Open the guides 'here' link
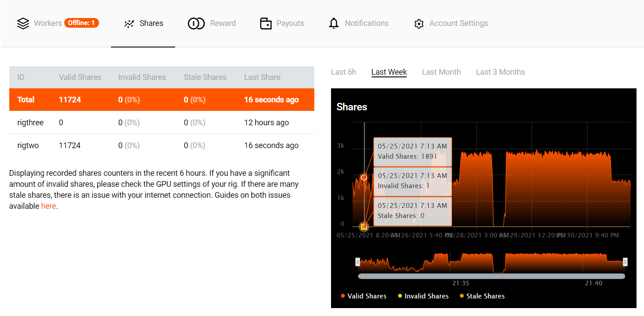 pyautogui.click(x=48, y=206)
